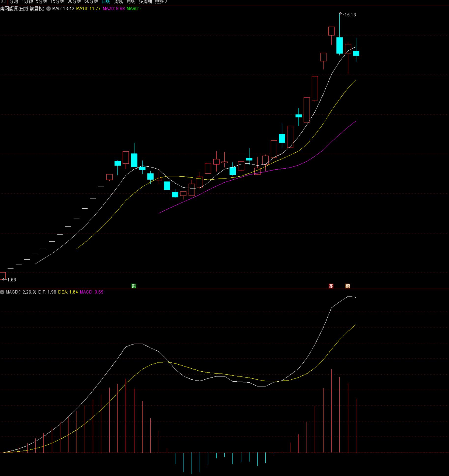Open the dropdown arrow beside 南网能源(日线.前复权)
The image size is (449, 476).
[49, 9]
